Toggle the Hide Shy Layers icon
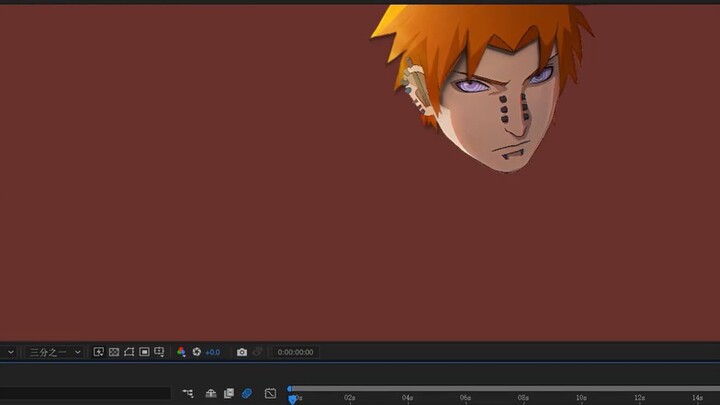Viewport: 720px width, 405px height. (211, 393)
